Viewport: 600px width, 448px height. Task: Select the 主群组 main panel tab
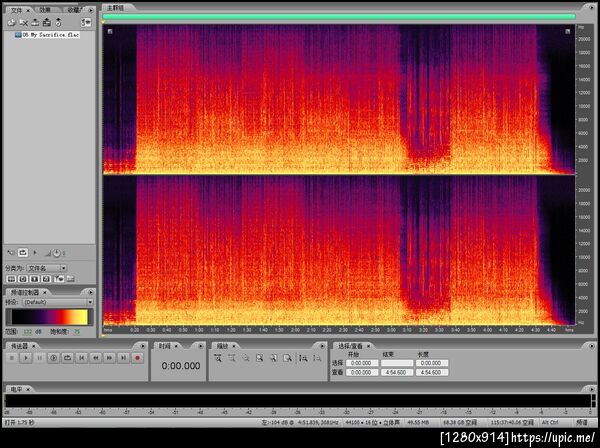pyautogui.click(x=115, y=8)
